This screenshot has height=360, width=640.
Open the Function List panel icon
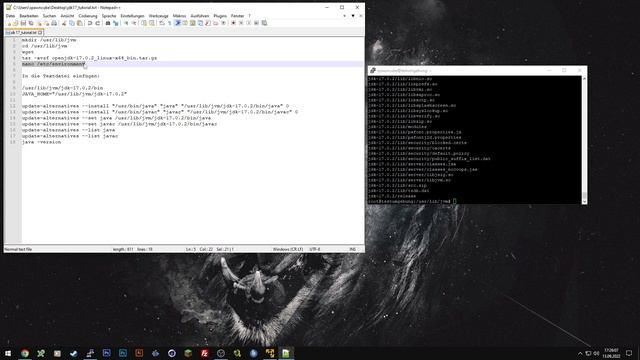click(x=208, y=23)
